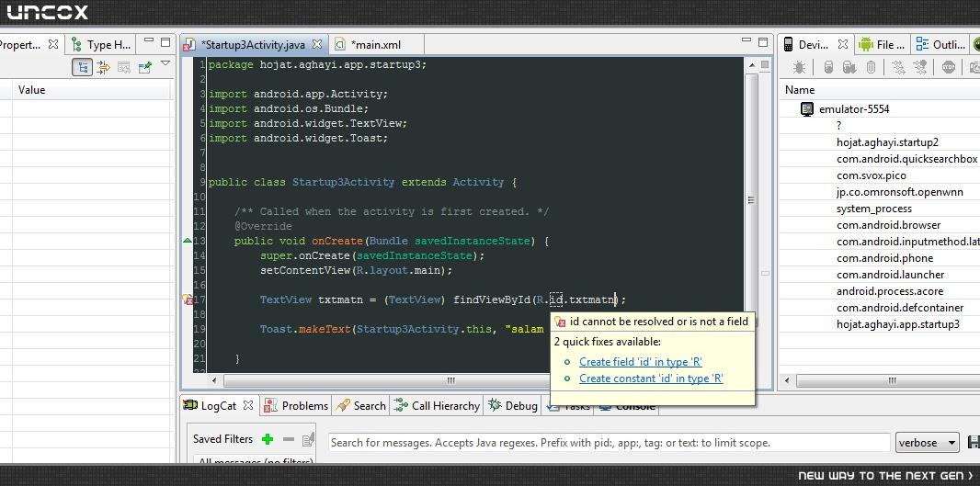This screenshot has width=980, height=486.
Task: Minimize the editor area
Action: [746, 42]
